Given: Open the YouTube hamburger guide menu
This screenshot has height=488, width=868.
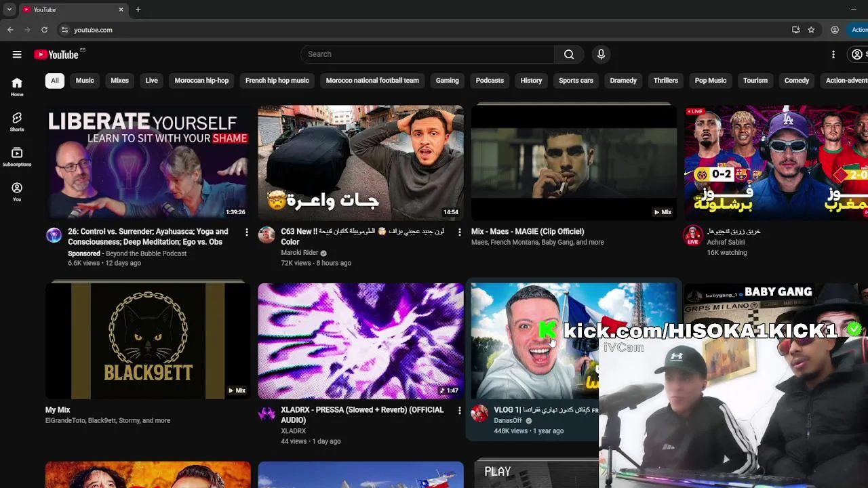Looking at the screenshot, I should click(17, 54).
